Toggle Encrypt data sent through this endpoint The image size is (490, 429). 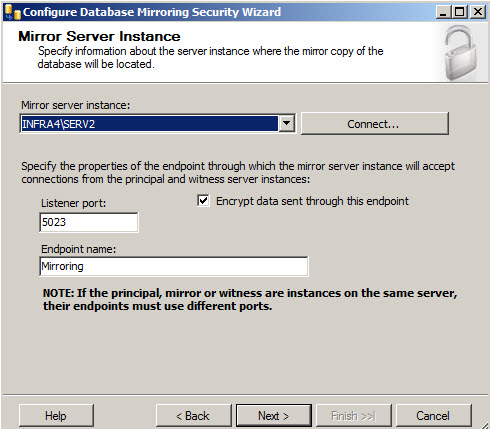coord(203,201)
